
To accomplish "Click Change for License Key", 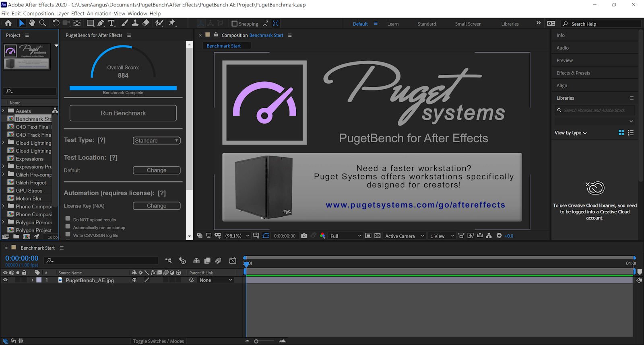I will click(x=157, y=205).
